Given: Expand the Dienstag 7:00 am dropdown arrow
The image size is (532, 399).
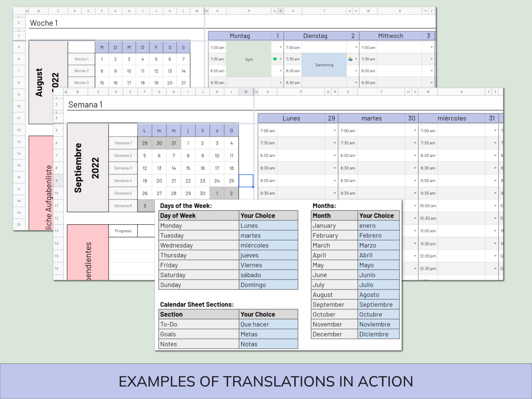Looking at the screenshot, I should [356, 47].
